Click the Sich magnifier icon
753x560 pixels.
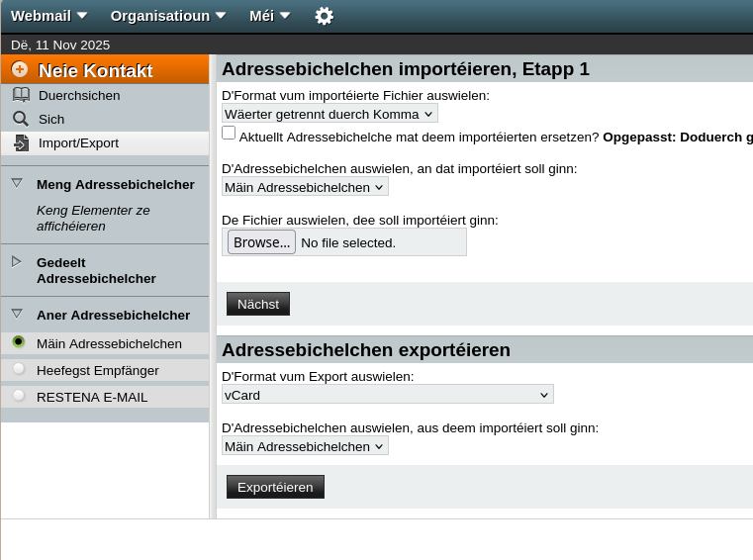pyautogui.click(x=21, y=119)
